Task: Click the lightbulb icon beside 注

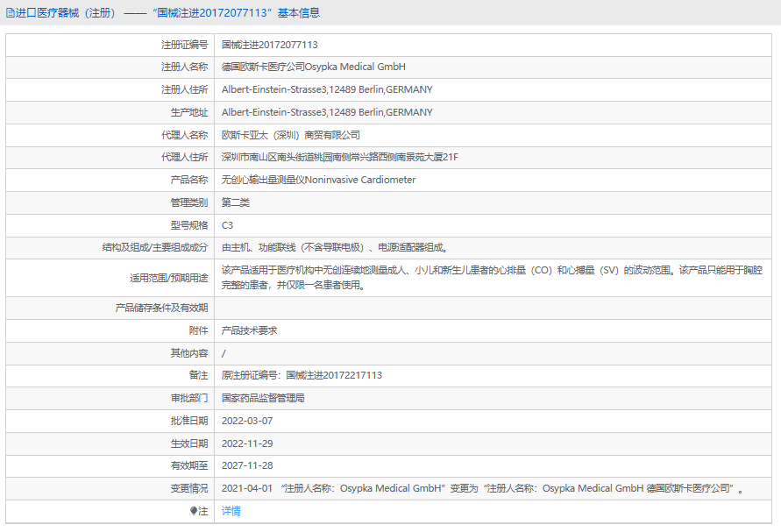Action: (x=194, y=511)
